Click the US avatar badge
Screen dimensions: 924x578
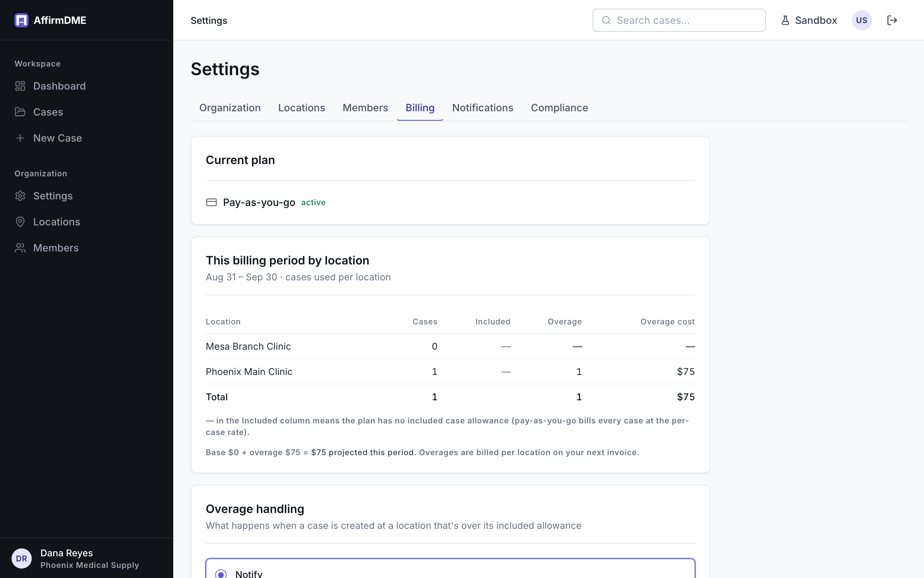click(862, 20)
